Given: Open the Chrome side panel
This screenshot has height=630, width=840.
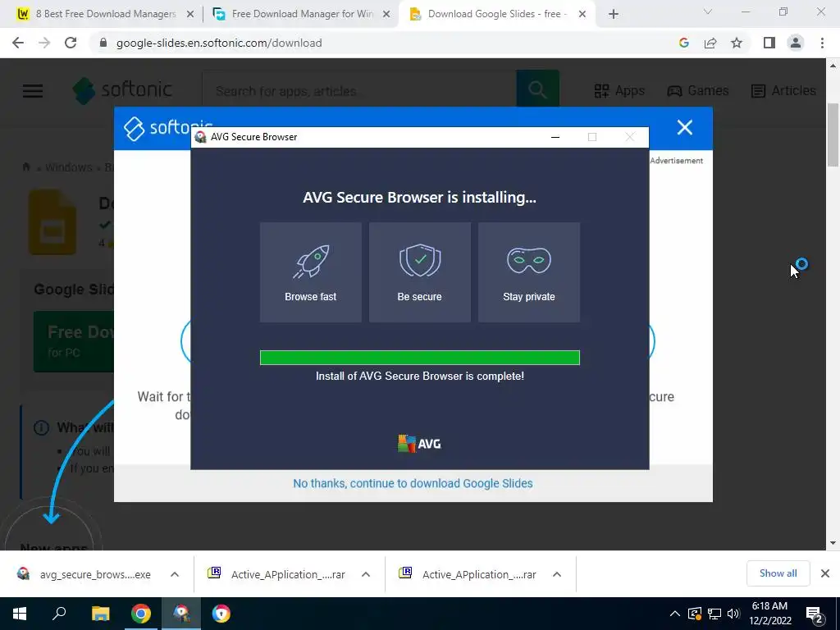Looking at the screenshot, I should (769, 43).
